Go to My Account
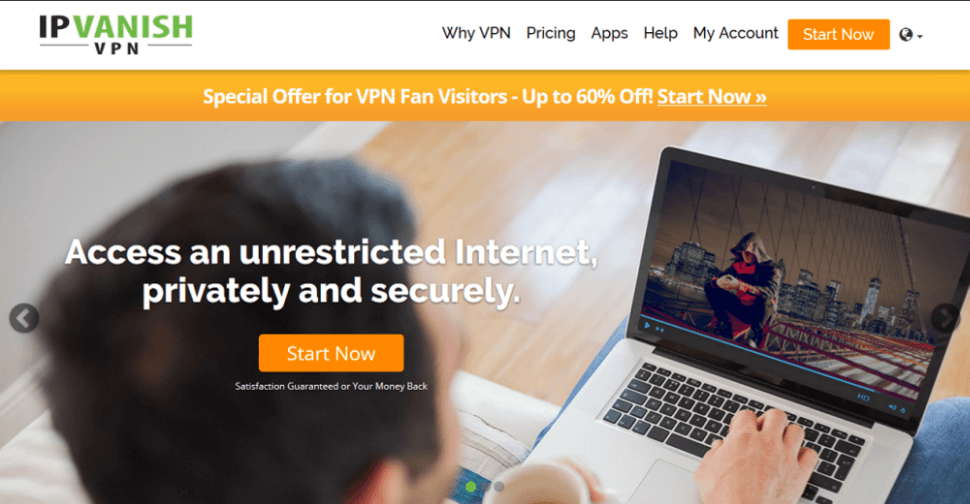Screen dimensions: 970x504 click(736, 33)
